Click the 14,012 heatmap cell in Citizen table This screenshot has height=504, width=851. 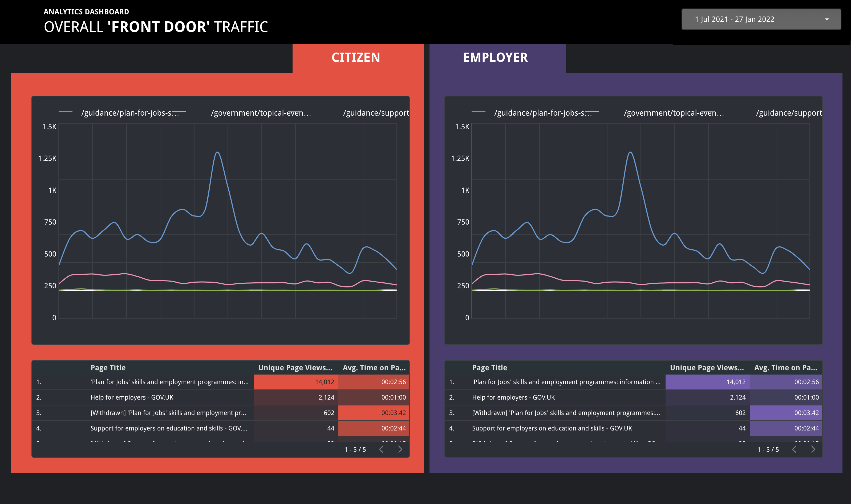(x=296, y=382)
